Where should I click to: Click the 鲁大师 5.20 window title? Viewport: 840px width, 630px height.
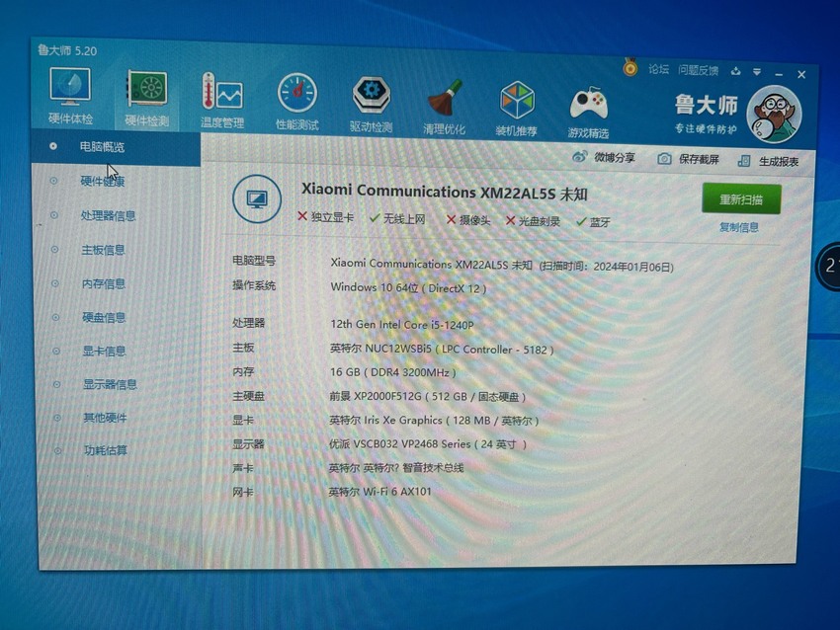click(x=67, y=50)
